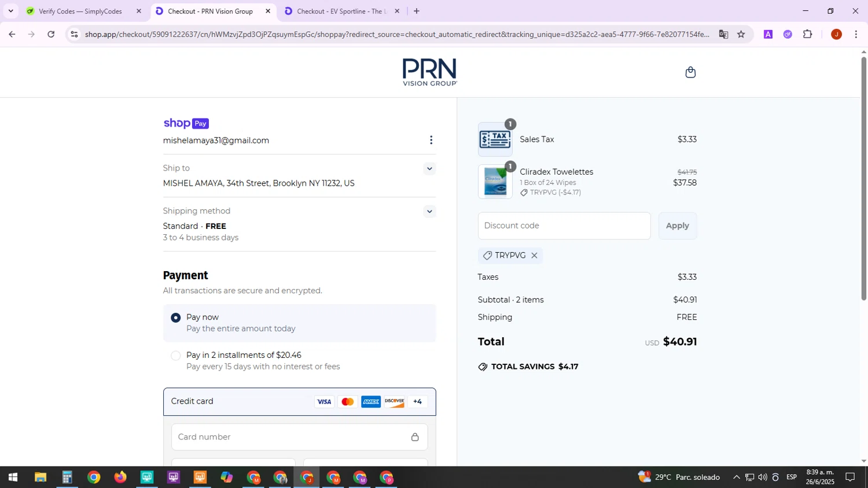This screenshot has width=868, height=488.
Task: Click the Discover card icon
Action: [394, 402]
